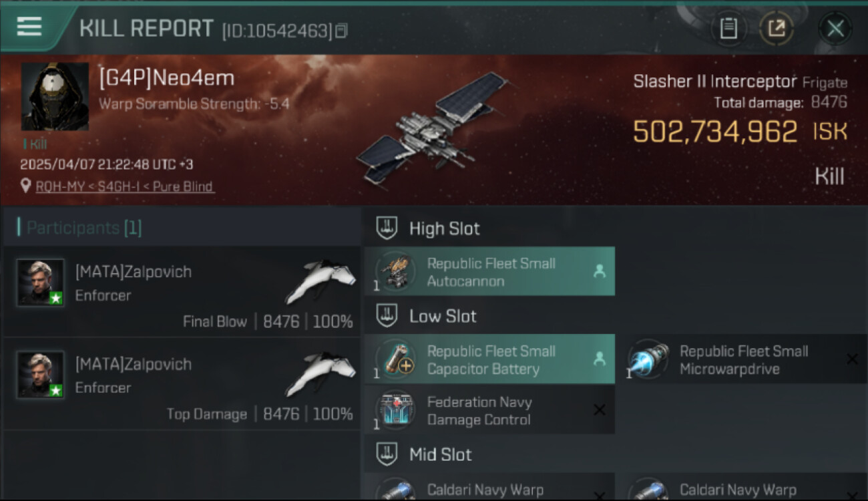
Task: Open the hamburger menu
Action: [x=29, y=27]
